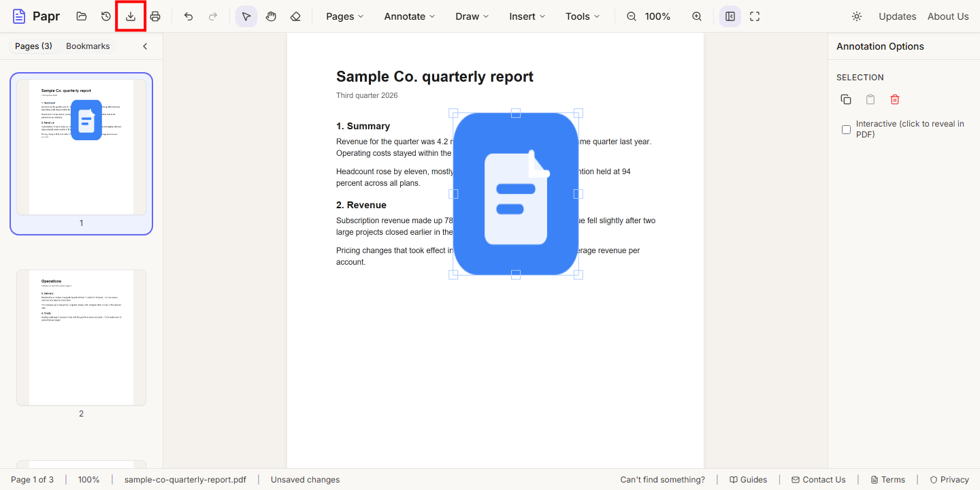980x490 pixels.
Task: Select the eraser tool
Action: click(x=295, y=16)
